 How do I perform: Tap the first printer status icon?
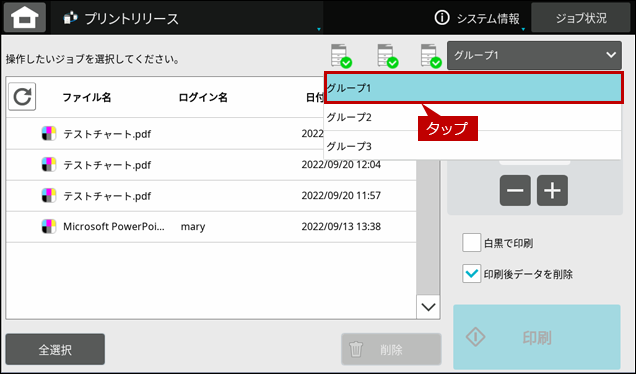pos(341,56)
